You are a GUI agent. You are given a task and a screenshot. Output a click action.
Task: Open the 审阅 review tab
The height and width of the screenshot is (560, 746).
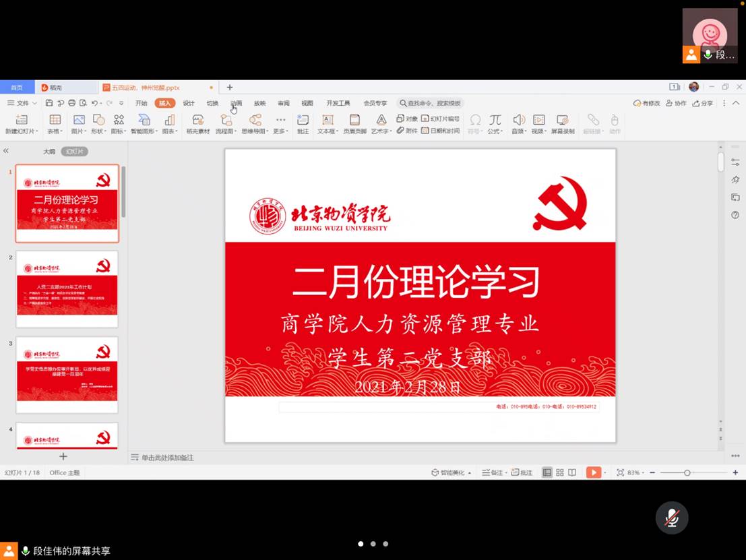[284, 103]
